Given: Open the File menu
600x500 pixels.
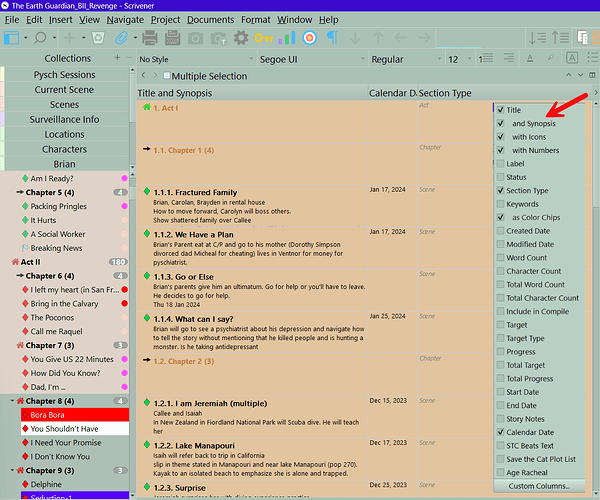Looking at the screenshot, I should (12, 20).
